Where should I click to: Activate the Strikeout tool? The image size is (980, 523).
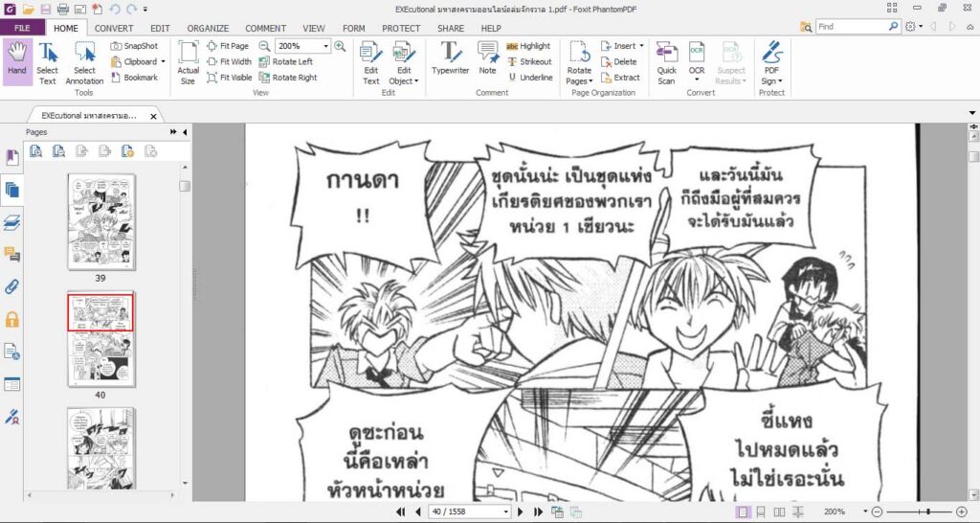528,61
